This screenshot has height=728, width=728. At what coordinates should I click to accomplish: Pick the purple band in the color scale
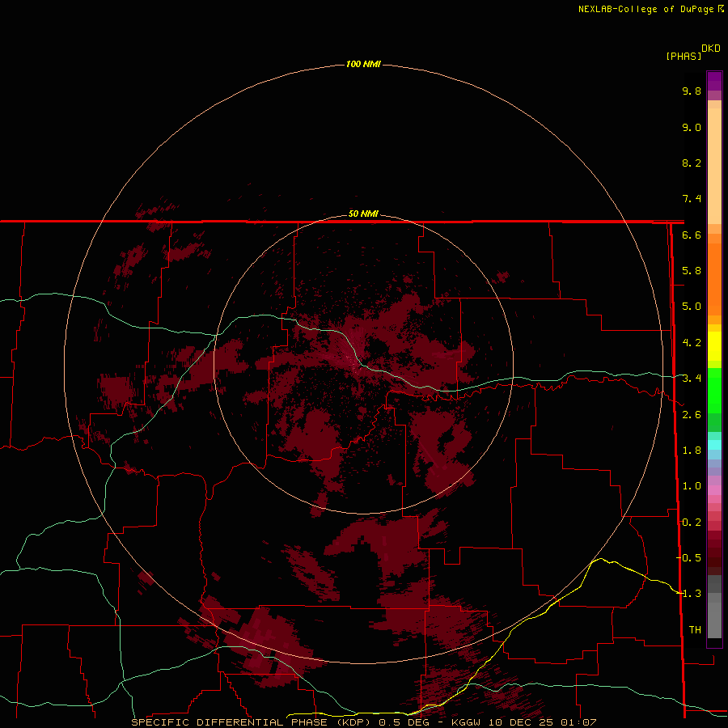(714, 81)
